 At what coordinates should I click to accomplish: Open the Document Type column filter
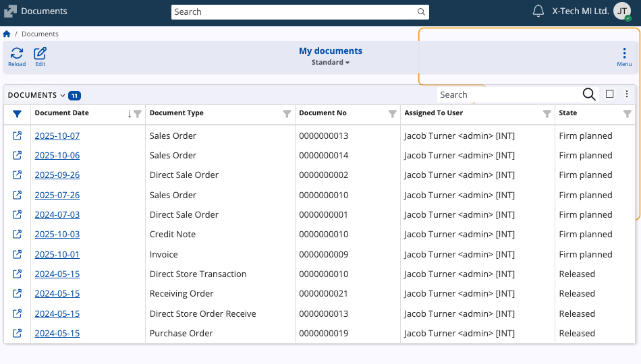[287, 114]
